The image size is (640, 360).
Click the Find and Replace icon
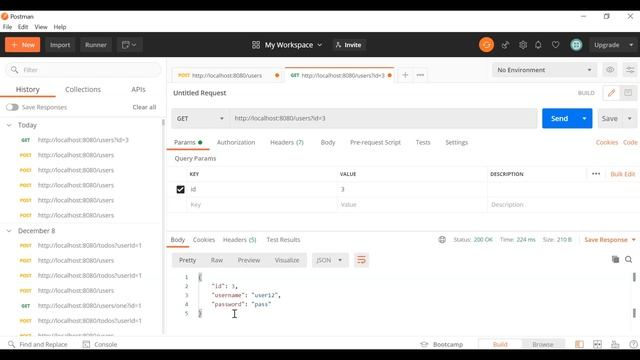tap(11, 344)
